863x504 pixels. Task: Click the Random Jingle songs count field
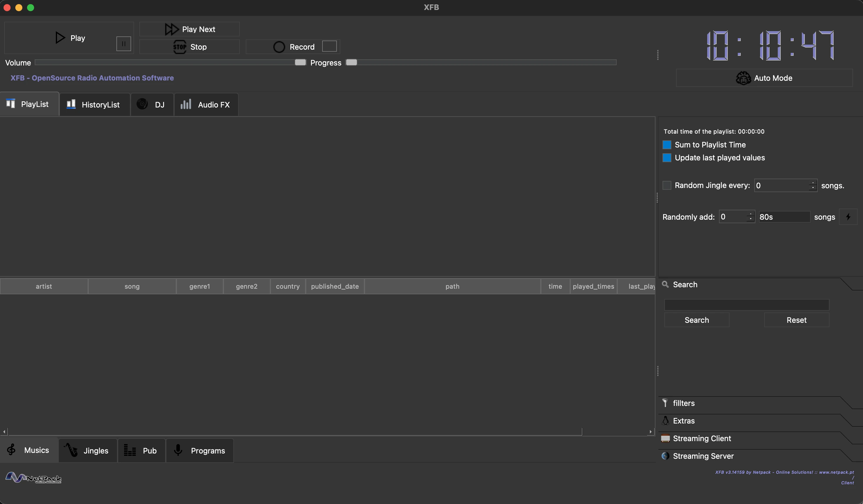click(782, 185)
